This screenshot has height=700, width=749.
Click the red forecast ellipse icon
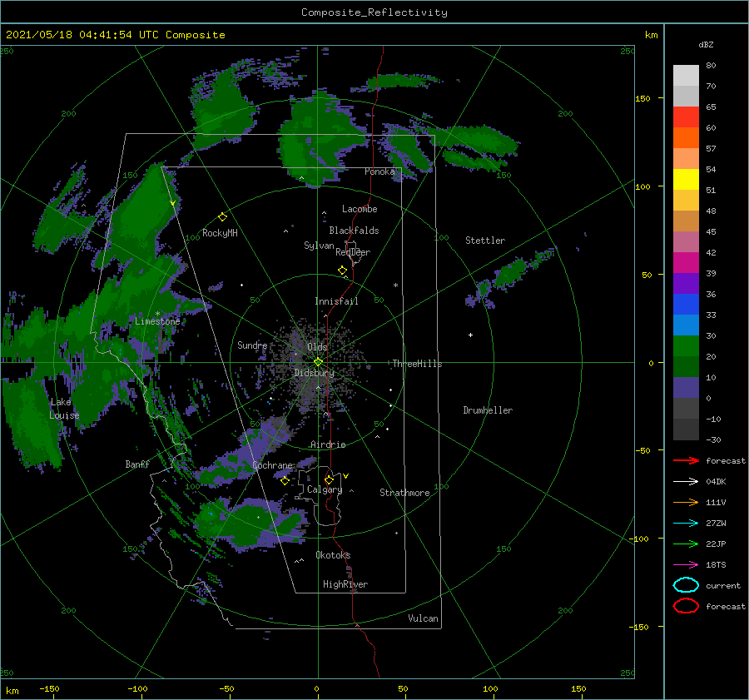click(686, 606)
